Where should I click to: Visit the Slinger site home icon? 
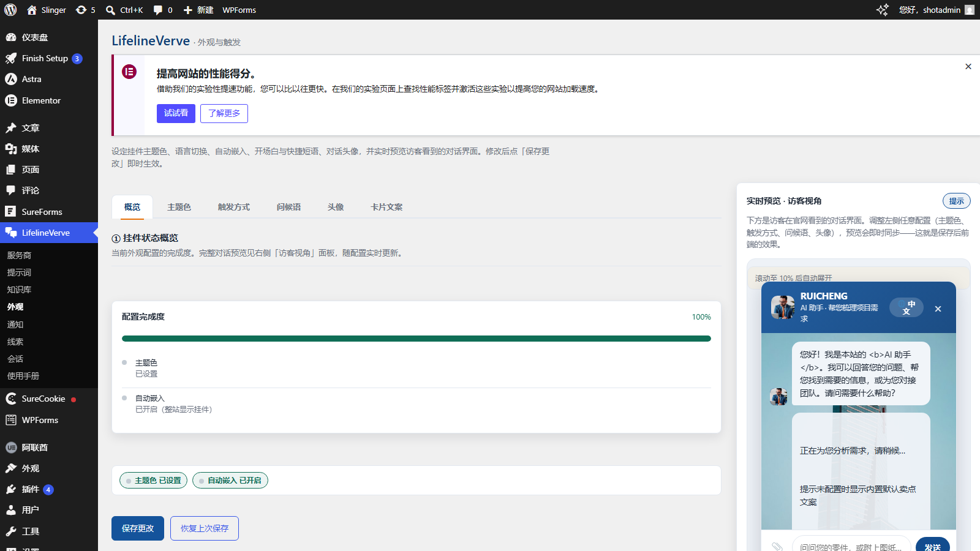coord(32,10)
